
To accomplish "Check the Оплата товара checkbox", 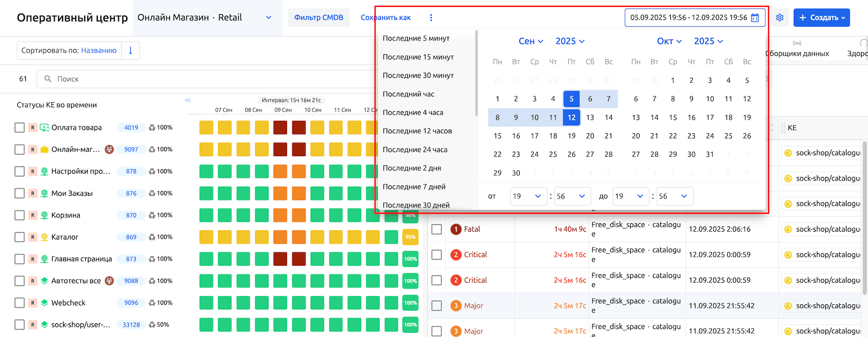I will [19, 127].
